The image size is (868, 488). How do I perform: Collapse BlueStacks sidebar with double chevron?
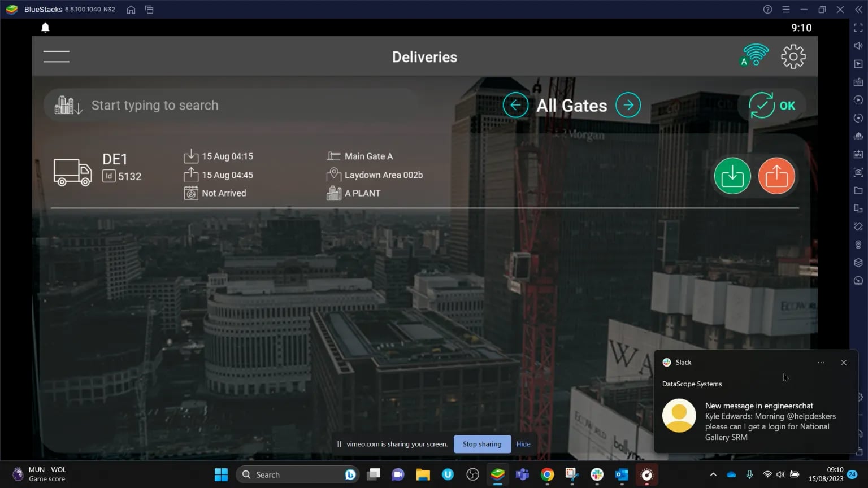858,10
